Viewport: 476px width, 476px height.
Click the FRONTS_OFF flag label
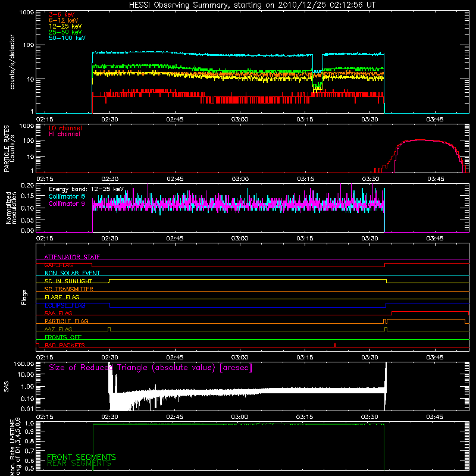tap(63, 337)
